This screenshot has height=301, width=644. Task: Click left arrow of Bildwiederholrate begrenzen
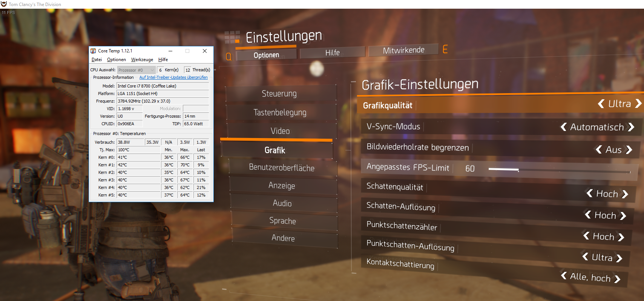pos(598,149)
